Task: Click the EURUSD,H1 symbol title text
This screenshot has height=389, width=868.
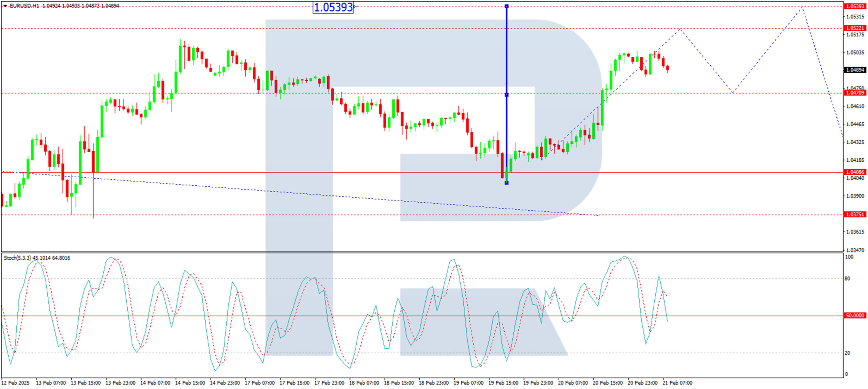Action: 24,6
